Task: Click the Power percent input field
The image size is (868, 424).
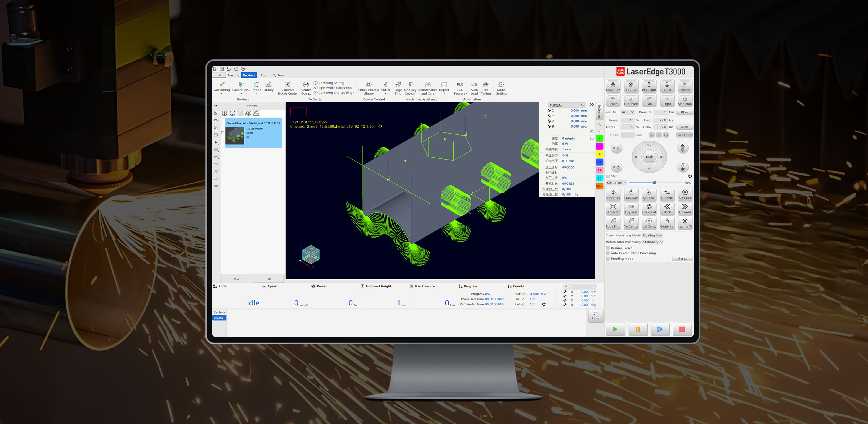Action: (628, 121)
